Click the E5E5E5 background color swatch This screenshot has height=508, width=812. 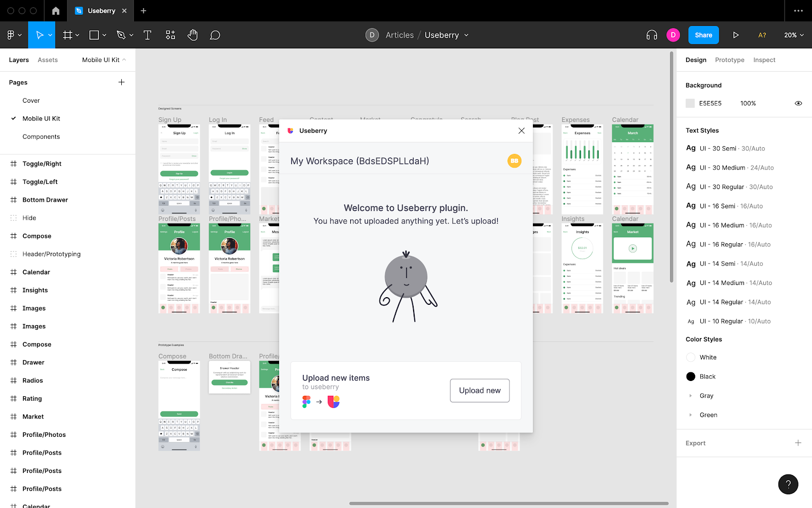point(690,103)
